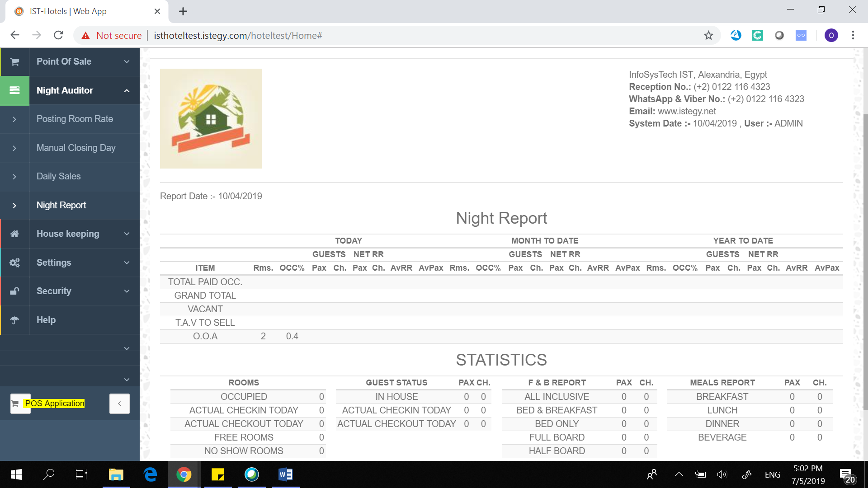Click the Night Auditor sidebar icon

coord(14,90)
